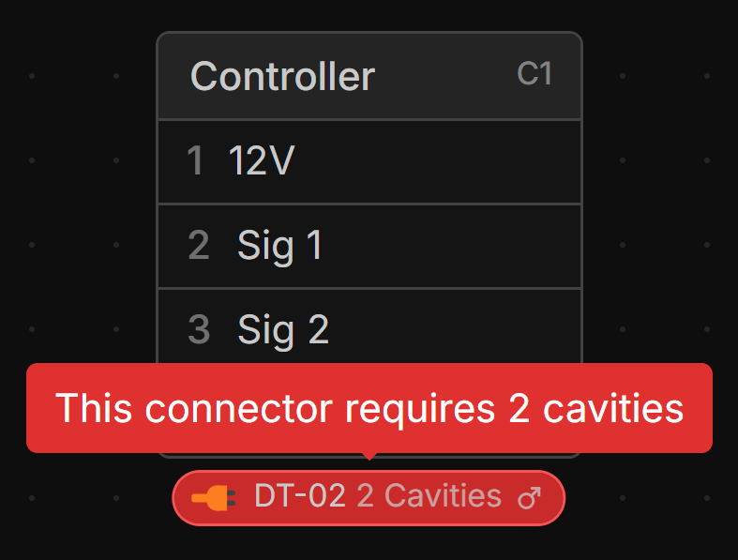Screen dimensions: 738x560
Task: Select the C1 designator label
Action: [x=535, y=74]
